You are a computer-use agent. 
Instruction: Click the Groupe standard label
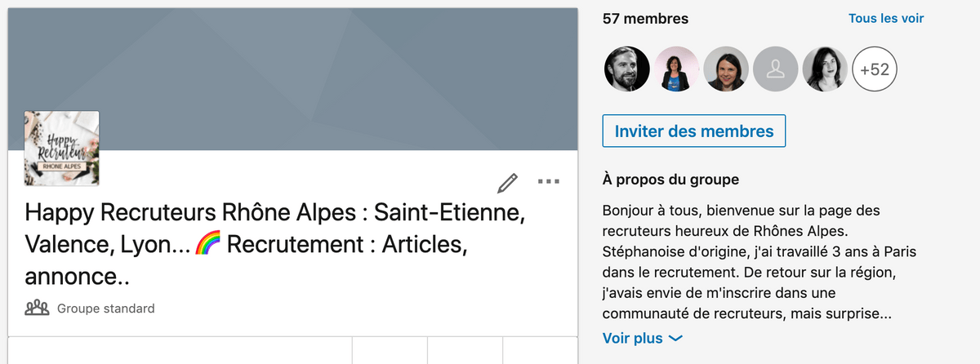(x=105, y=309)
